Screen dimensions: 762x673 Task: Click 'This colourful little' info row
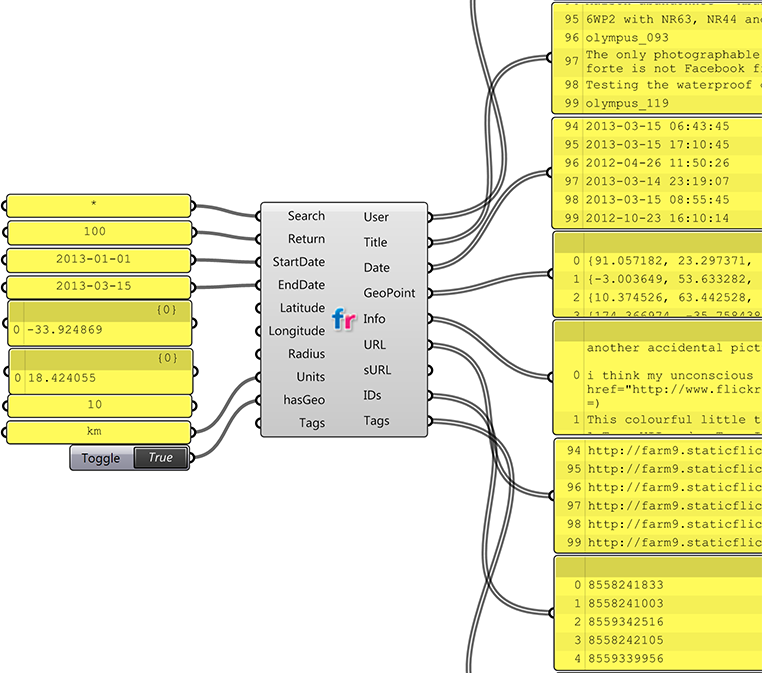click(658, 420)
